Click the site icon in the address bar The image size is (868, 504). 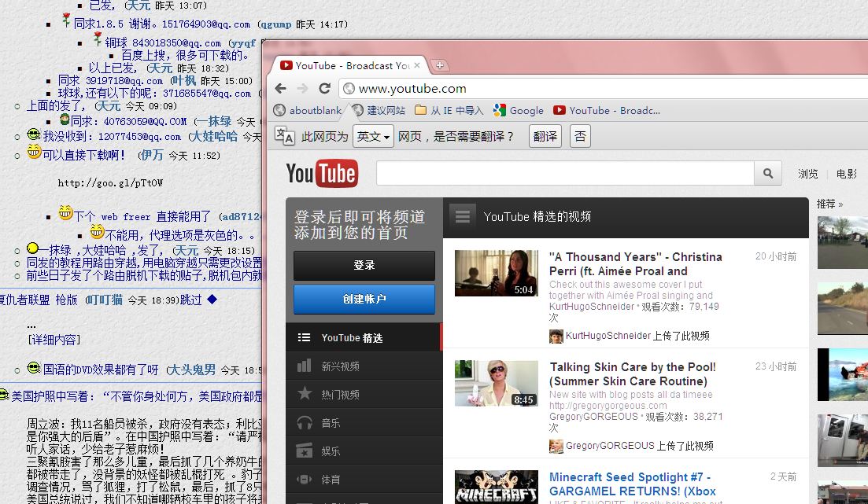(x=349, y=89)
